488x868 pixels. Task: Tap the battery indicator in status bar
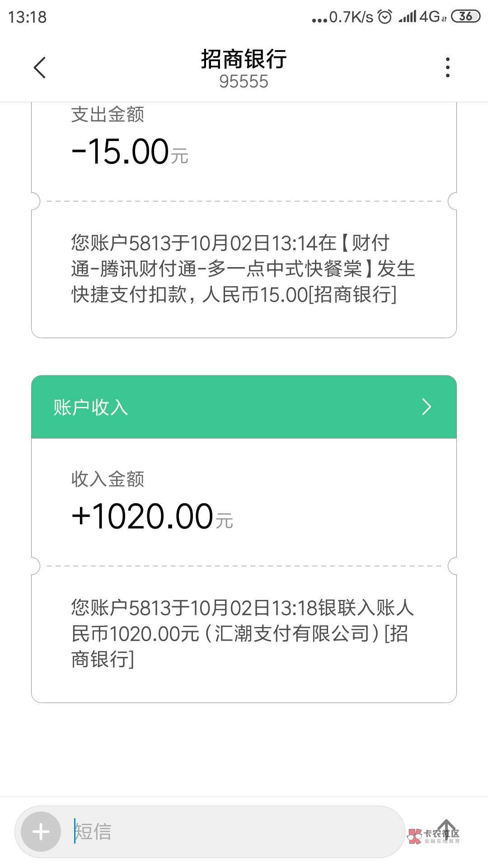click(x=465, y=17)
